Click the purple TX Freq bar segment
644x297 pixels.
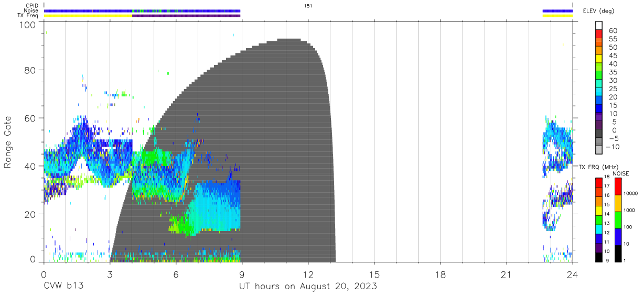tap(186, 16)
